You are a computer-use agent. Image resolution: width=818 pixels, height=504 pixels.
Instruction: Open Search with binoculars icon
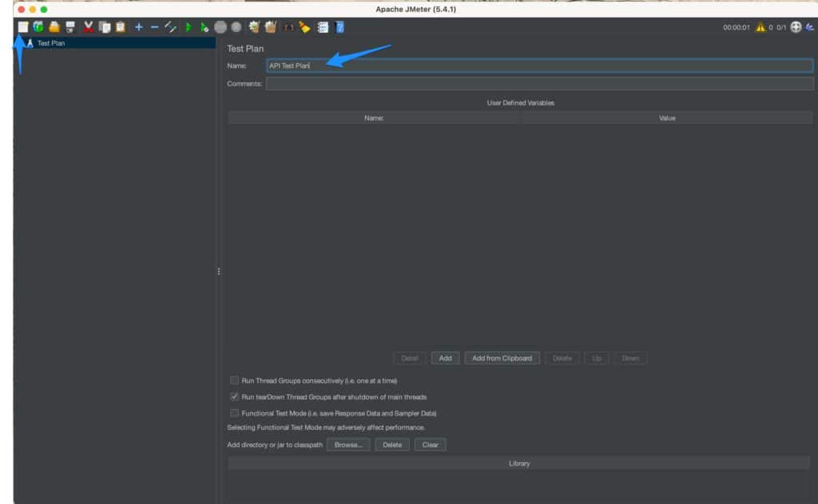(x=288, y=27)
